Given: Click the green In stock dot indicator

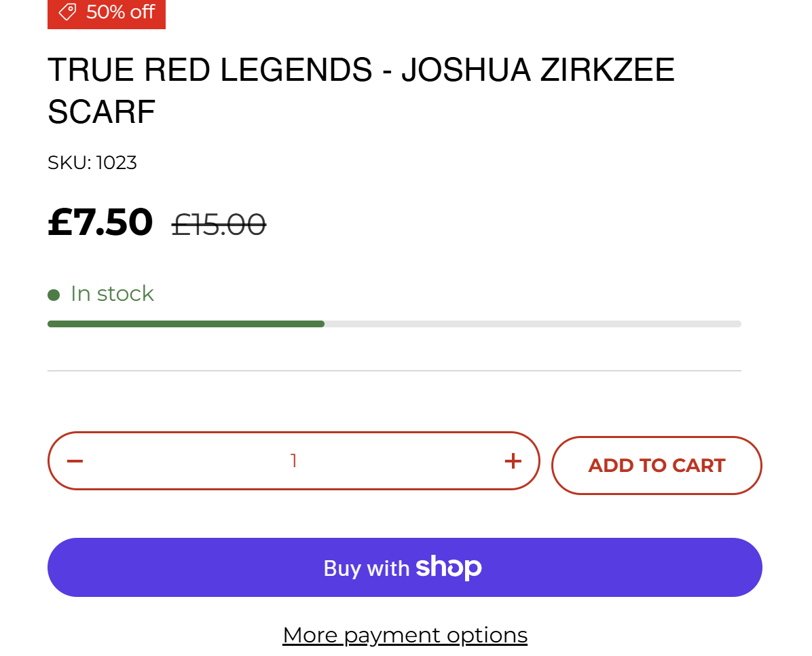Looking at the screenshot, I should [x=54, y=295].
